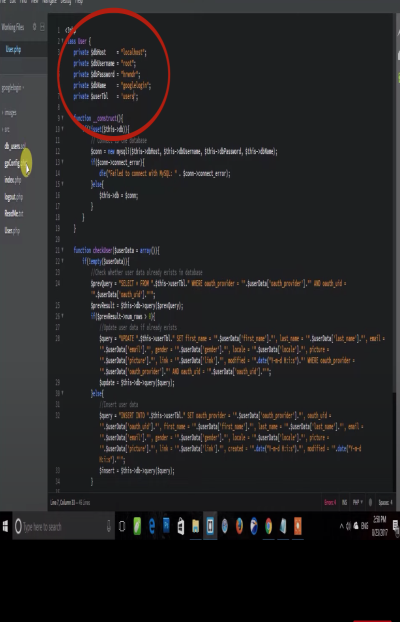Open the googlelogin project dropdown
The height and width of the screenshot is (622, 400).
(12, 88)
